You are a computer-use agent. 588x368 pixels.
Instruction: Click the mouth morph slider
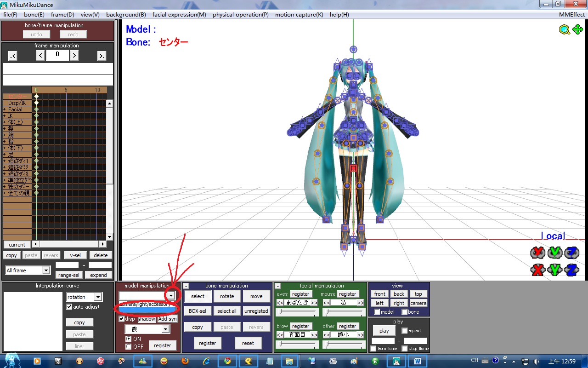343,313
